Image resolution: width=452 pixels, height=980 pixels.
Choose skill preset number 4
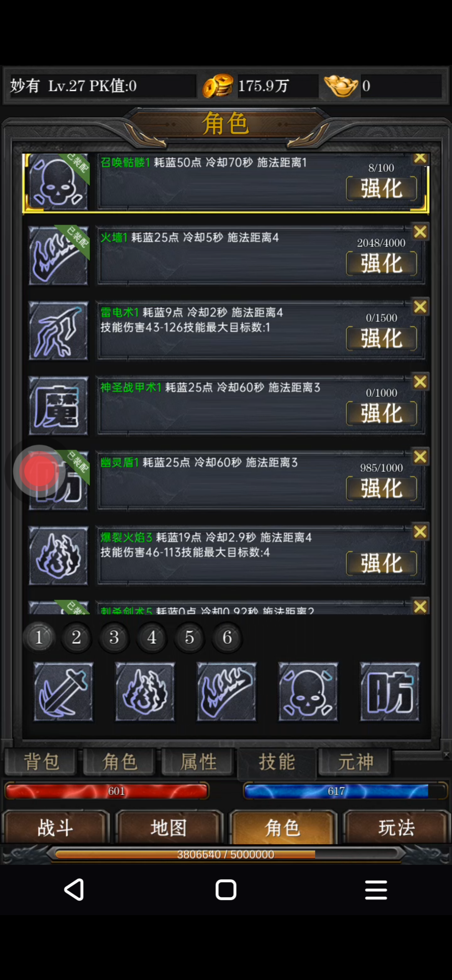click(x=152, y=637)
